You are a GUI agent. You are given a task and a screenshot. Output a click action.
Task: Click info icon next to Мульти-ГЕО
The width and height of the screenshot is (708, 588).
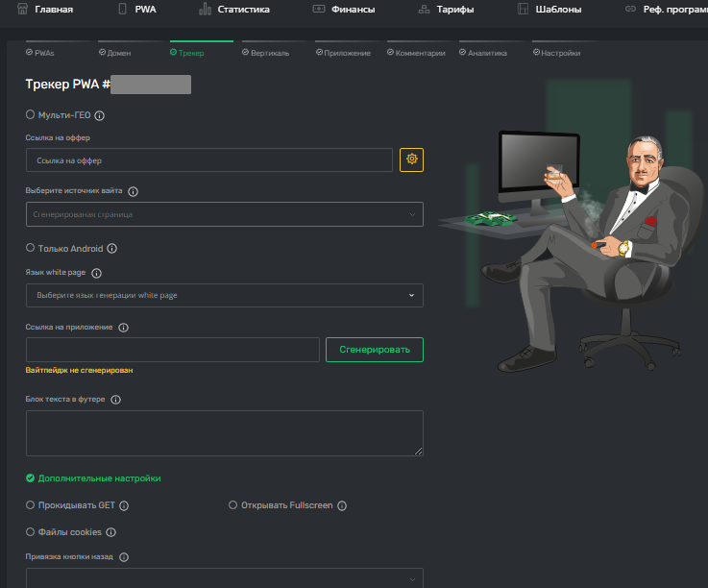(99, 115)
